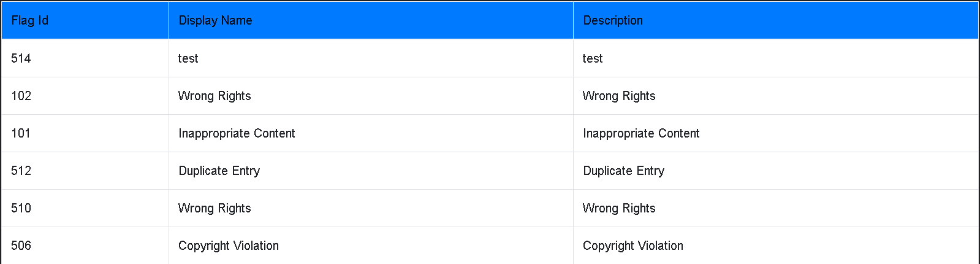Click Wrong Rights description in row 102

pyautogui.click(x=775, y=96)
